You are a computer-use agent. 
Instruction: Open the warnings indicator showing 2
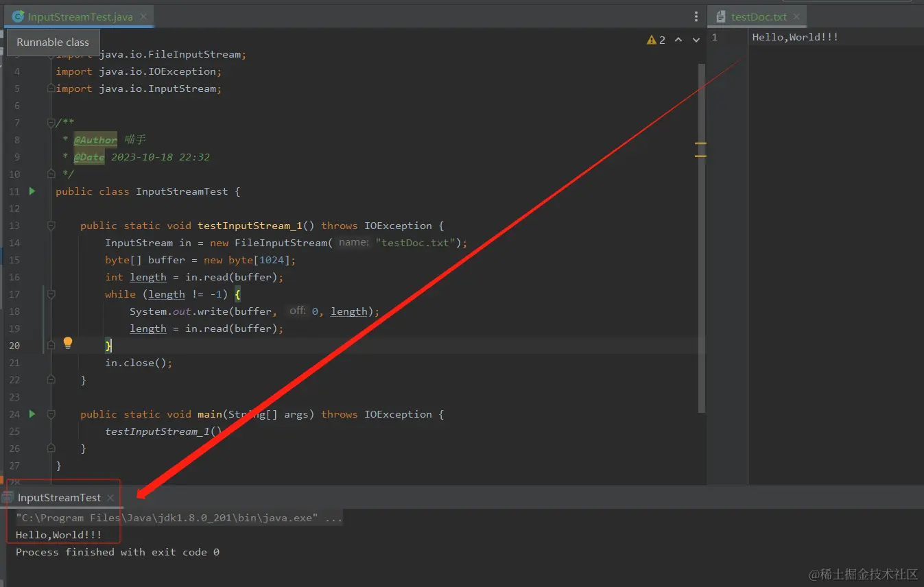point(656,40)
